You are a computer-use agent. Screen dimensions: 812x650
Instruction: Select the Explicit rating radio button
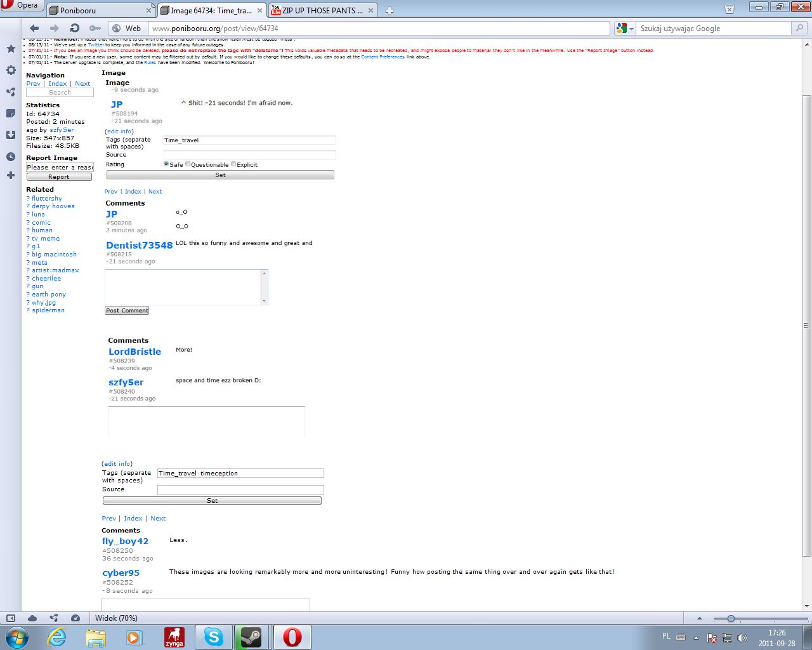click(233, 164)
